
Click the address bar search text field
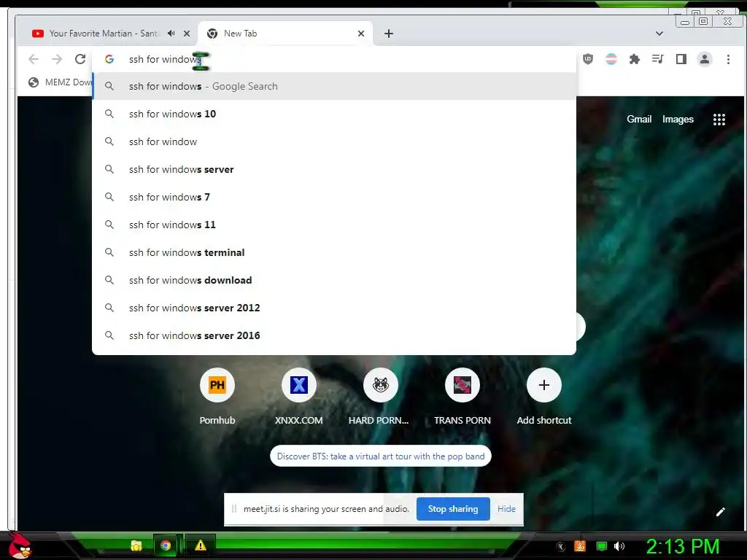point(333,59)
